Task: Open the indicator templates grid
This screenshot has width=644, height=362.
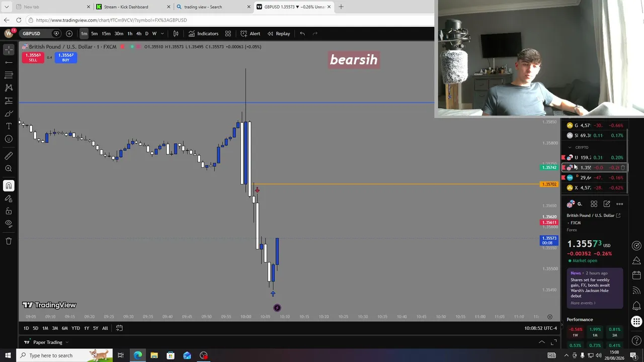Action: click(228, 34)
